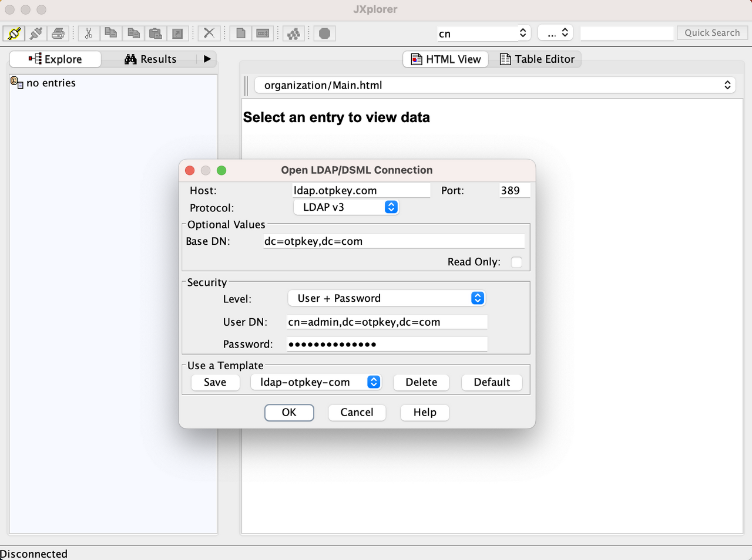Screen dimensions: 752x560
Task: Click the quick search text field
Action: [627, 33]
